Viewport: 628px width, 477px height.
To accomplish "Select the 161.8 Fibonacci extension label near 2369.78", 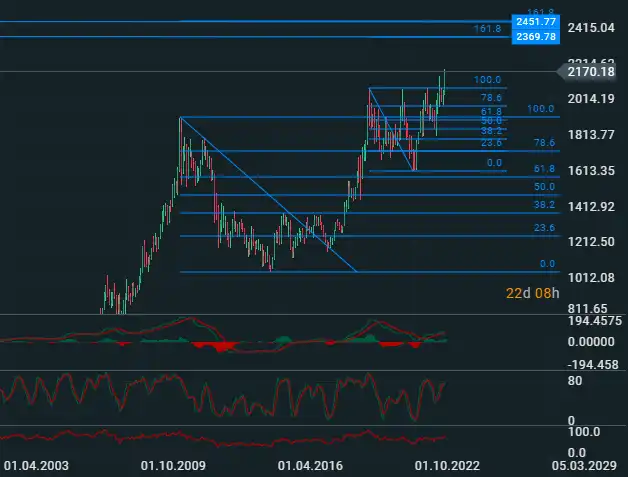I will 487,30.
